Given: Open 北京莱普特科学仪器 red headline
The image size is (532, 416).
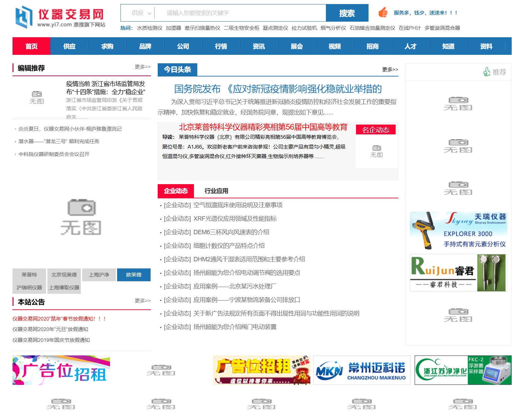Looking at the screenshot, I should click(263, 127).
